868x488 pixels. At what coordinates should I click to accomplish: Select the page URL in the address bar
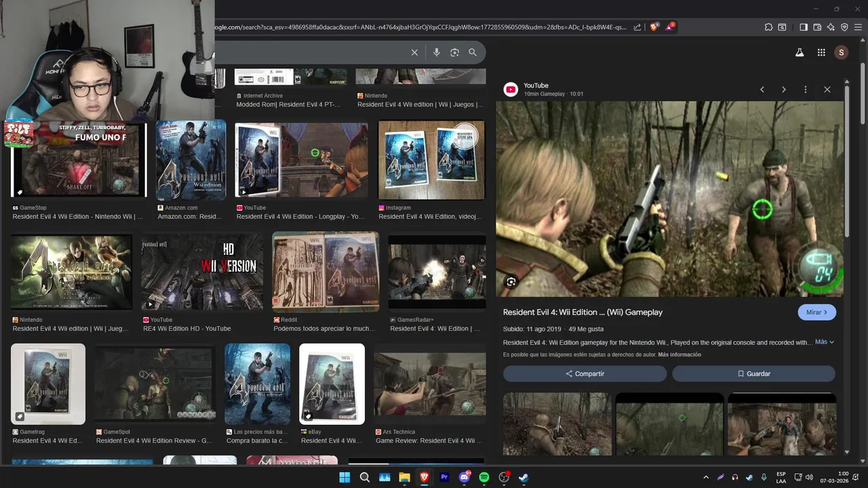[420, 27]
